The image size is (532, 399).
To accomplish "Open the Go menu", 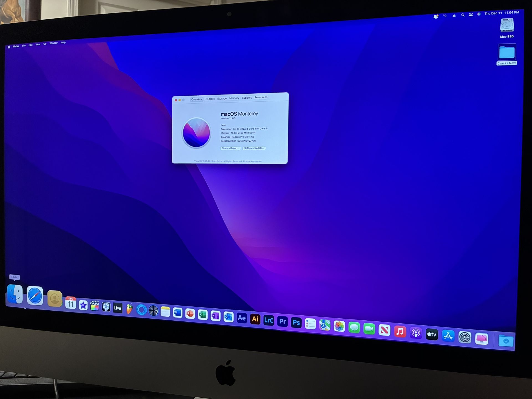I will (x=45, y=44).
